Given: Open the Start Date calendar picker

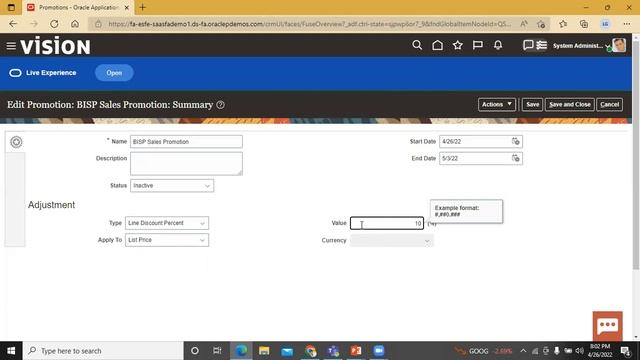Looking at the screenshot, I should tap(516, 141).
